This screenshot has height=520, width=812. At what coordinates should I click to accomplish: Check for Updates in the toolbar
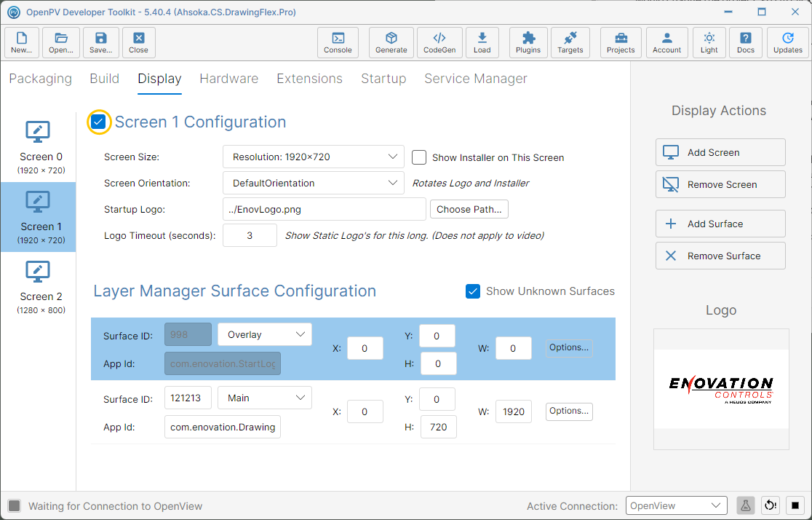click(x=788, y=42)
